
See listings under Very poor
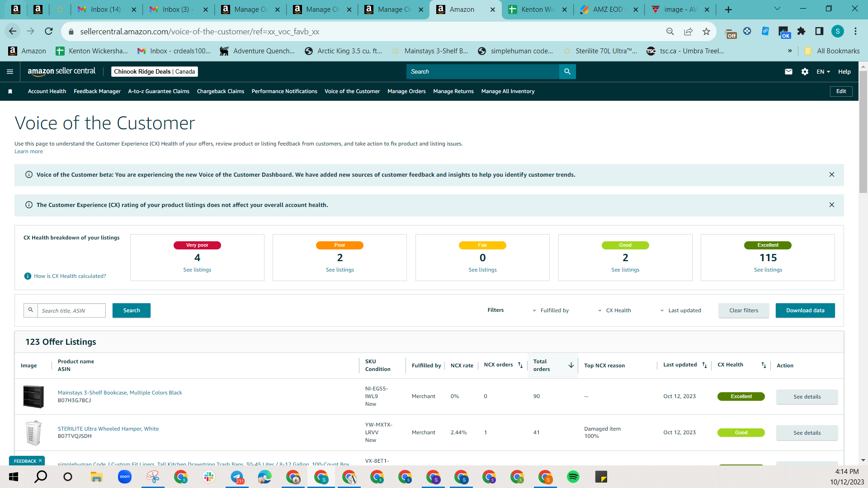(x=197, y=270)
